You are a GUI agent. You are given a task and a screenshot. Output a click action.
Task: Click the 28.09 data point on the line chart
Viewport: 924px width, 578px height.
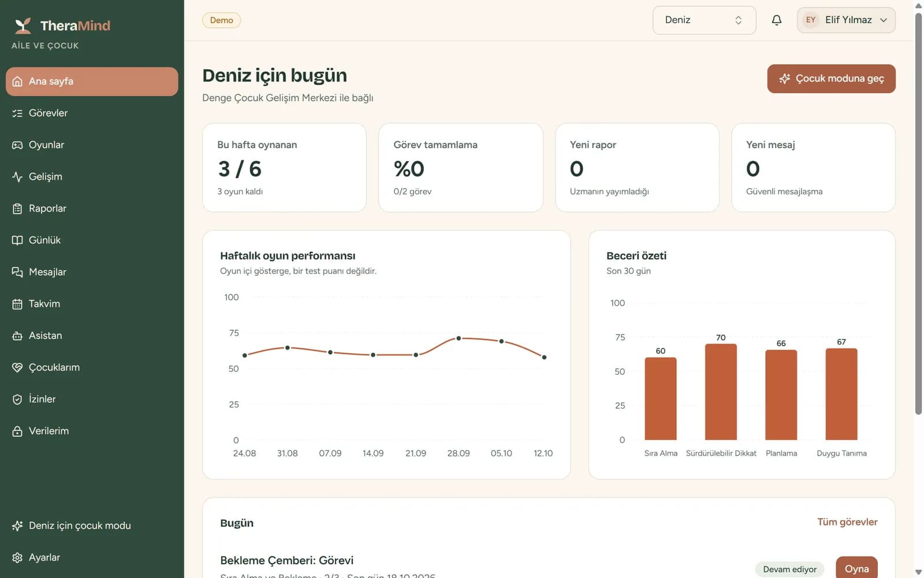click(459, 338)
